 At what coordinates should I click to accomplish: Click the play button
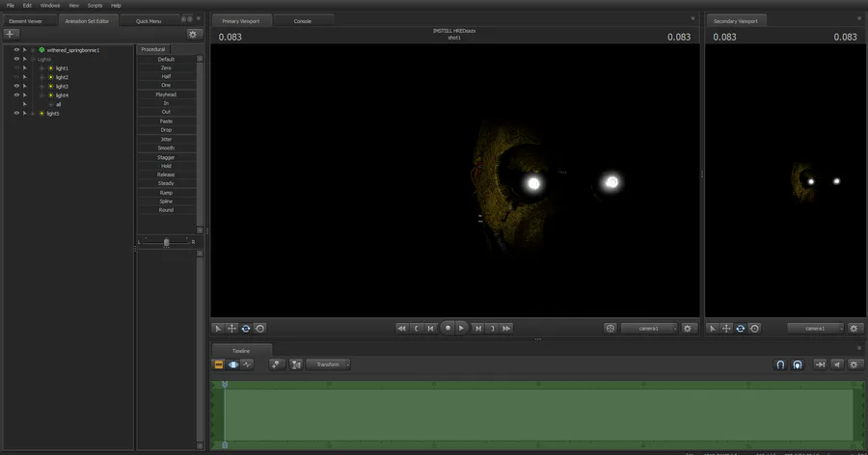(x=461, y=329)
